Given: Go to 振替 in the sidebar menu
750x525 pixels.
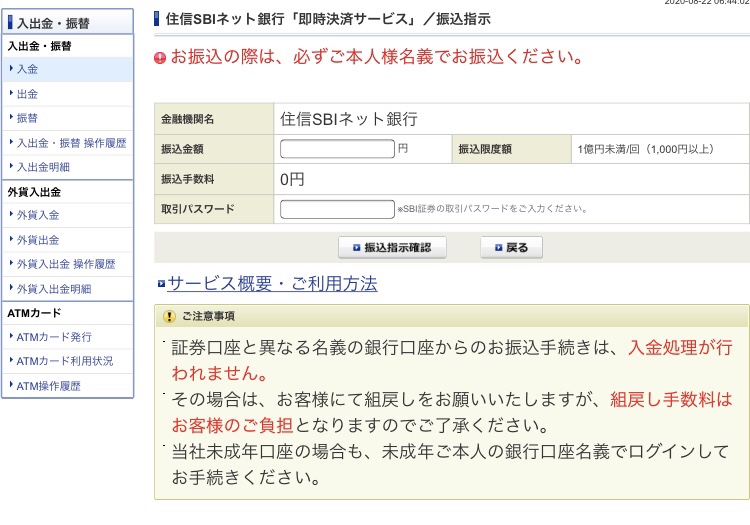Looking at the screenshot, I should click(27, 118).
